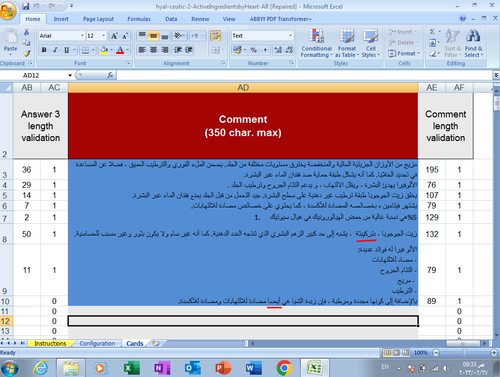Open the Orientation dropdown

point(180,36)
